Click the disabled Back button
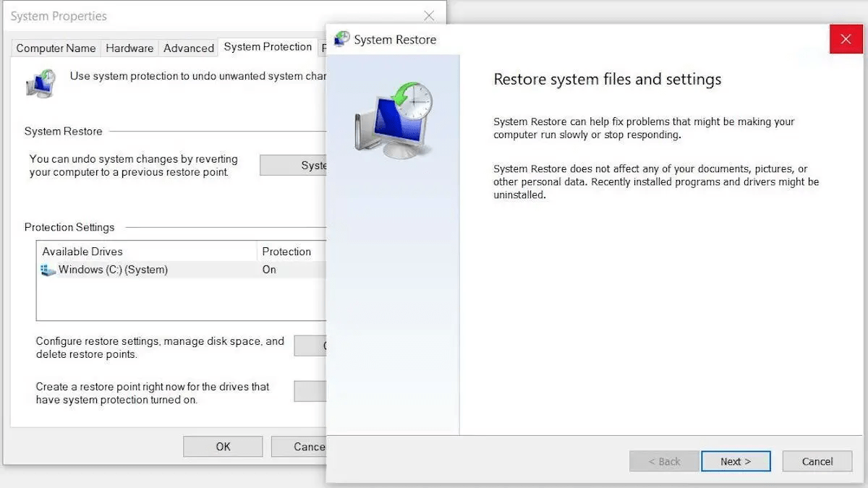Viewport: 868px width, 488px height. pyautogui.click(x=664, y=461)
